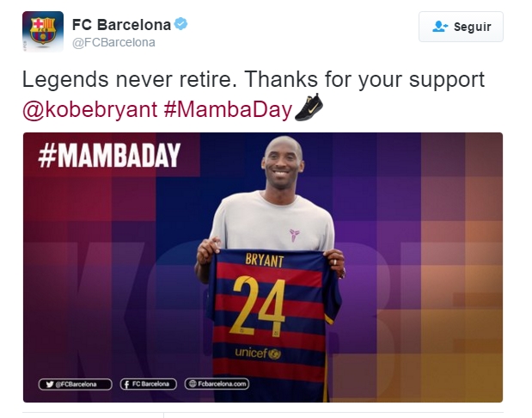This screenshot has height=418, width=532.
Task: Click the unicef logo on the jersey
Action: click(x=258, y=353)
